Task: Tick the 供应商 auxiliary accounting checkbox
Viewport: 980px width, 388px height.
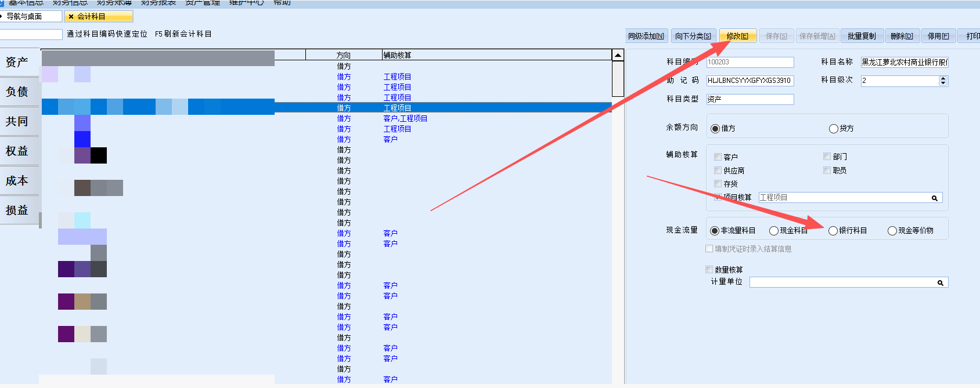Action: (718, 171)
